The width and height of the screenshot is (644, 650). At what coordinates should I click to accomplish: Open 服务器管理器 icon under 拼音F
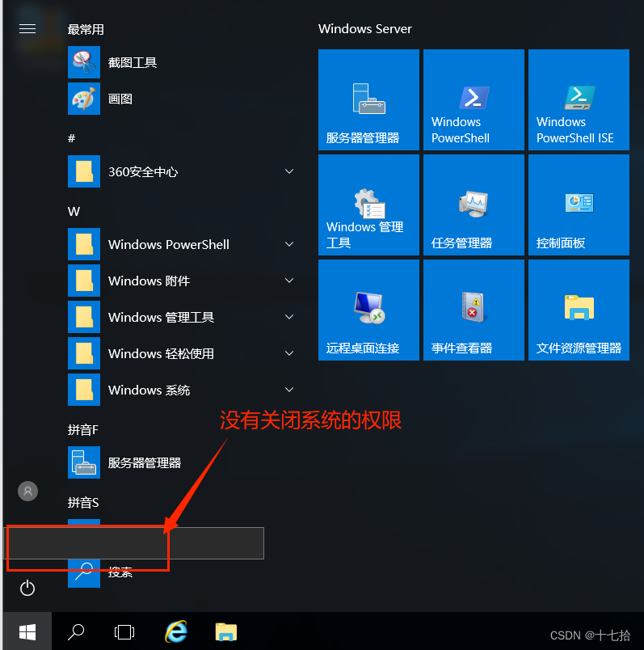pyautogui.click(x=84, y=462)
